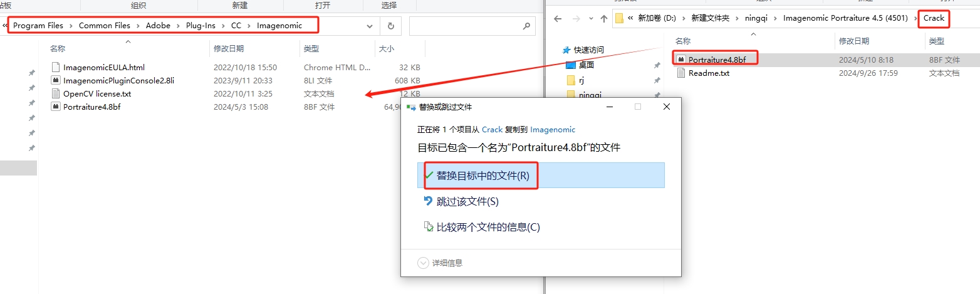Go to Imagenomic Portraiture 4.5 (4501) breadcrumb
The width and height of the screenshot is (980, 294).
845,18
